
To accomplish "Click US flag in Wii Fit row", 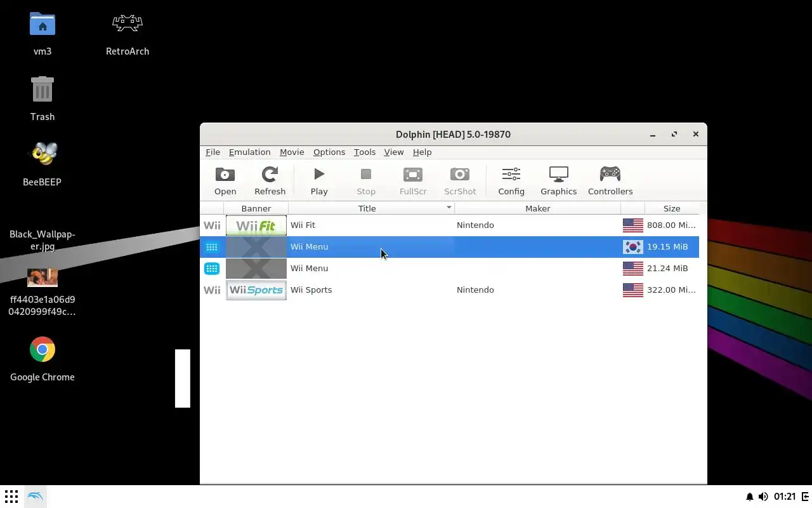I will [x=633, y=225].
